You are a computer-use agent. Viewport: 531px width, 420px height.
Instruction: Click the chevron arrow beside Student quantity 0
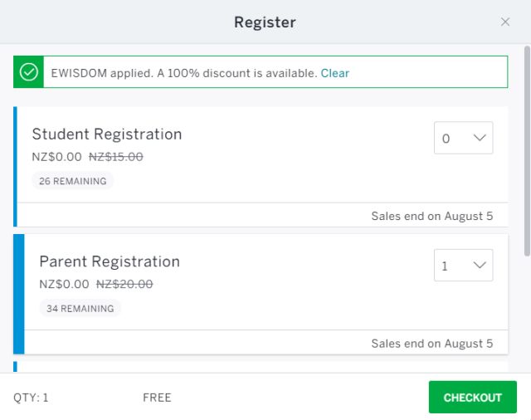point(480,138)
